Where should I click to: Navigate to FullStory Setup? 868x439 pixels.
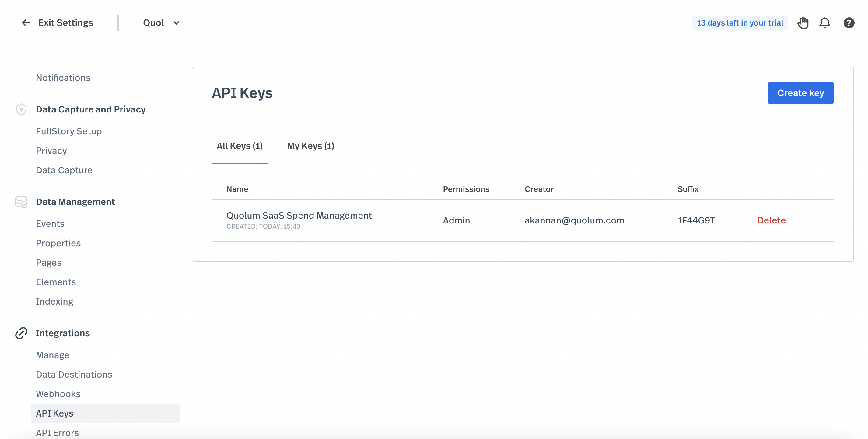pyautogui.click(x=69, y=131)
